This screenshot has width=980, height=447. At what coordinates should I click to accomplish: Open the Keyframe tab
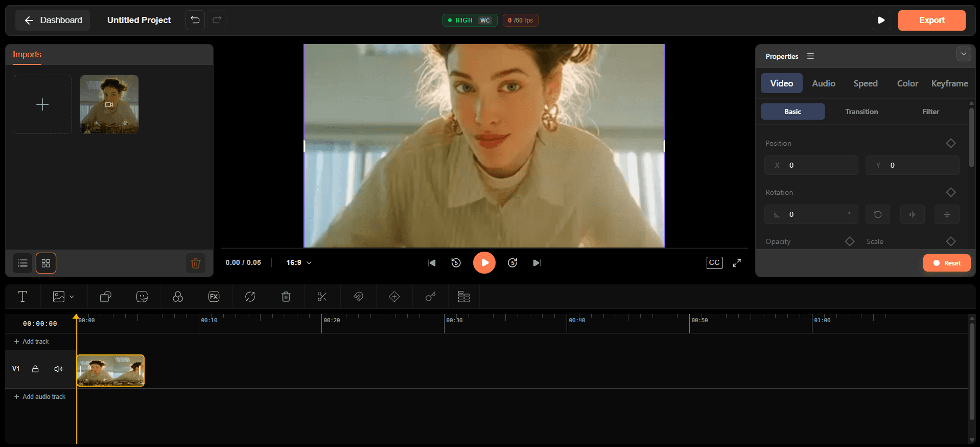pyautogui.click(x=949, y=83)
